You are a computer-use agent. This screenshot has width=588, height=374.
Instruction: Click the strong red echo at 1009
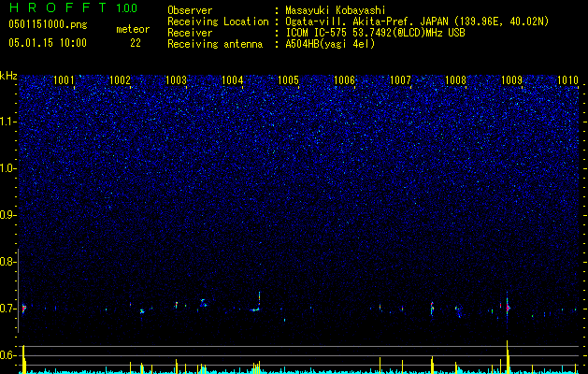[508, 308]
